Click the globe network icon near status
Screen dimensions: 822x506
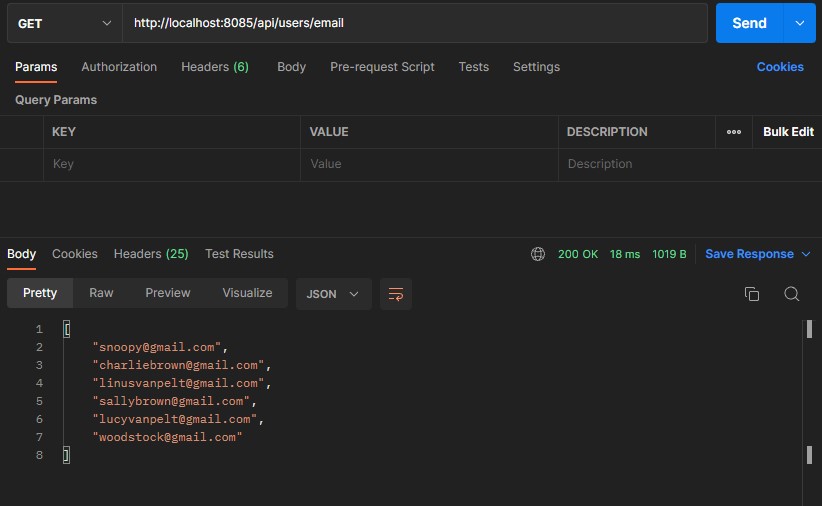tap(538, 254)
